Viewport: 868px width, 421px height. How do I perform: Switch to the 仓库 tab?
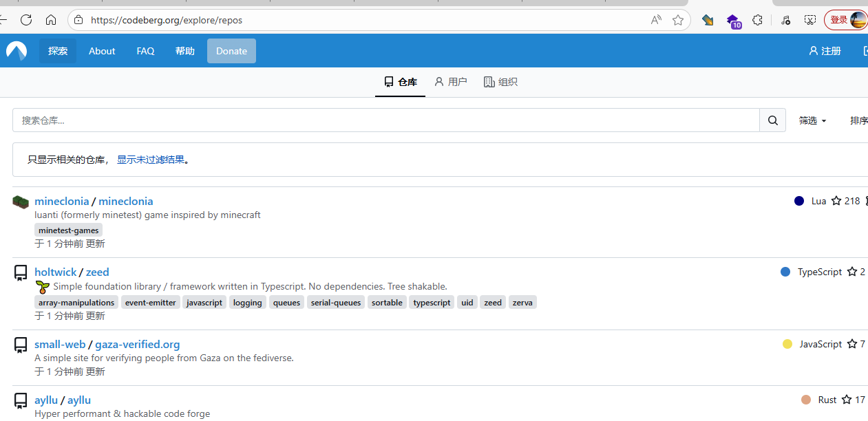coord(400,82)
